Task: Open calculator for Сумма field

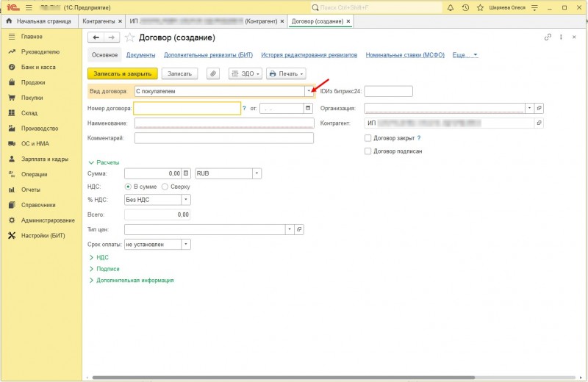Action: click(x=186, y=173)
